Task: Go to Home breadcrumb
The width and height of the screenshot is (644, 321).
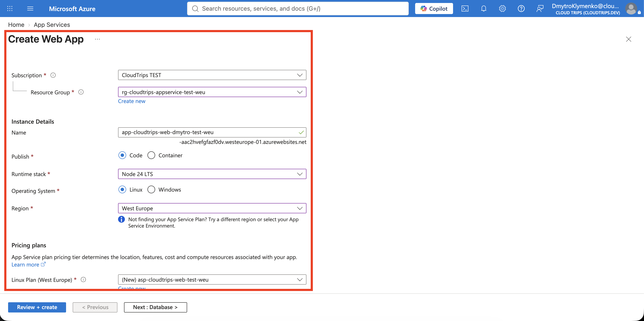Action: [x=16, y=25]
